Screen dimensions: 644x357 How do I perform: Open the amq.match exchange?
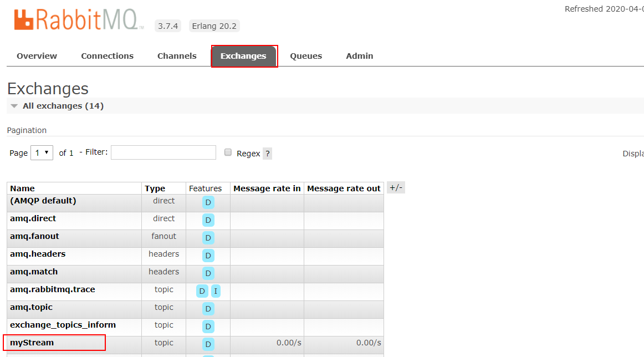(34, 272)
